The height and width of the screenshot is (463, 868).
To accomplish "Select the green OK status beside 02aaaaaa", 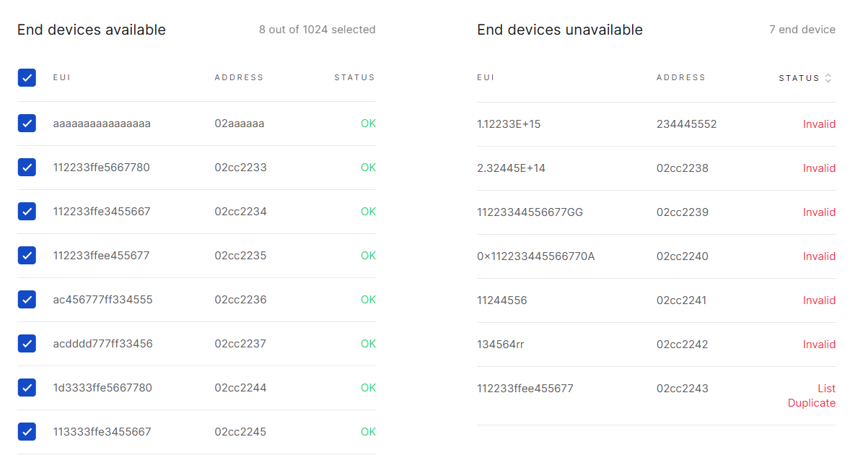I will point(368,123).
